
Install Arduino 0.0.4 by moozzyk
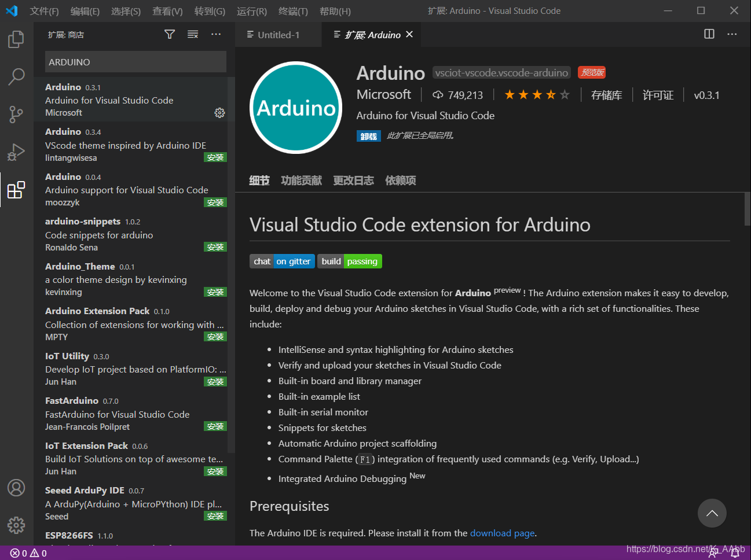pos(215,202)
